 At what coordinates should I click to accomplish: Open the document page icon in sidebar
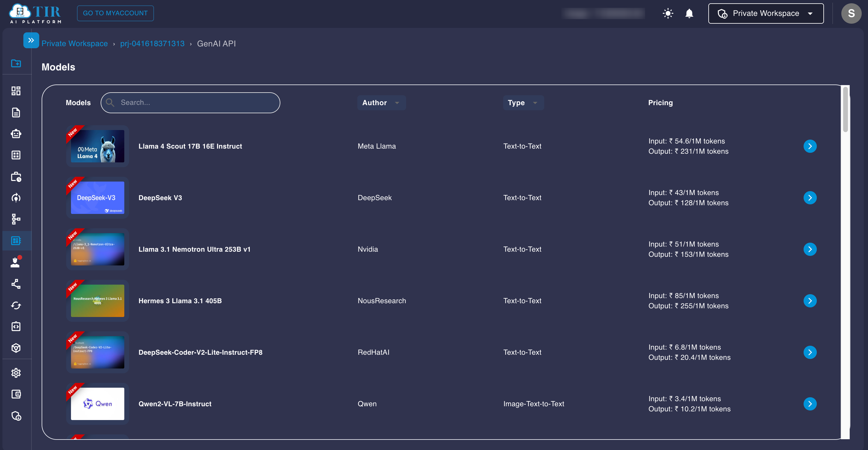16,112
